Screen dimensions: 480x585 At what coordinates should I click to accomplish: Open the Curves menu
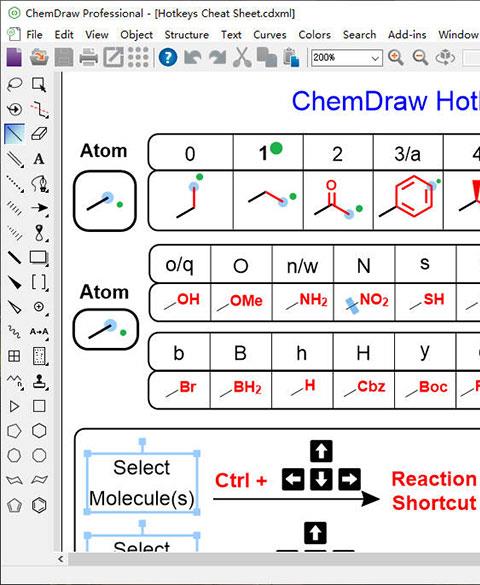pos(270,35)
